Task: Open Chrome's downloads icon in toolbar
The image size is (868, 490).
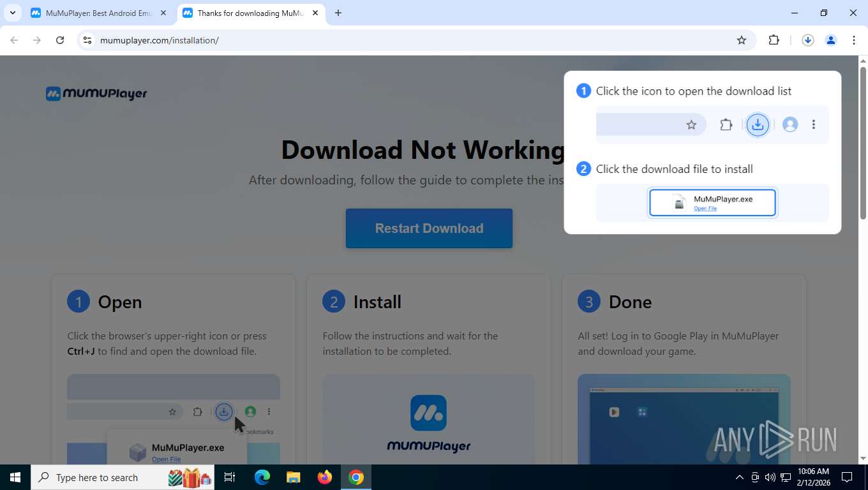Action: tap(807, 40)
